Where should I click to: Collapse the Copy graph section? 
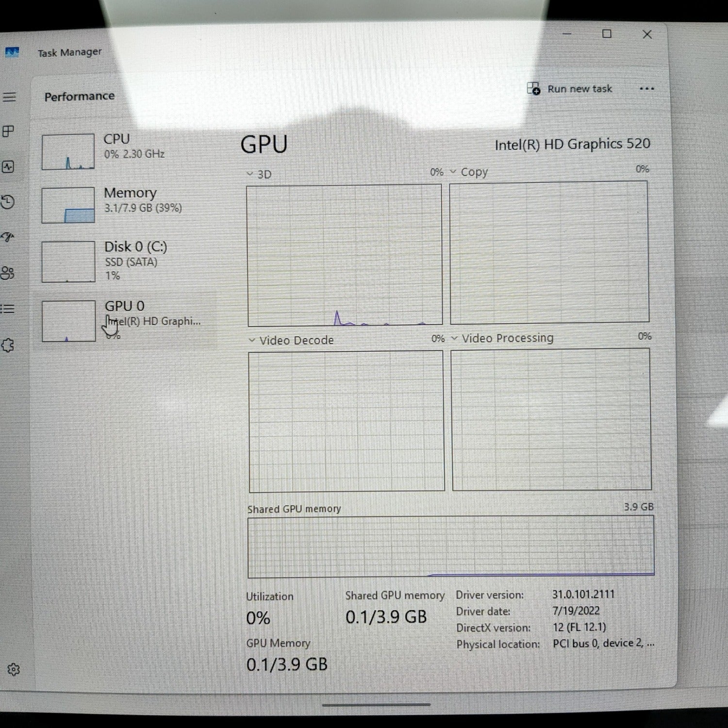coord(453,171)
